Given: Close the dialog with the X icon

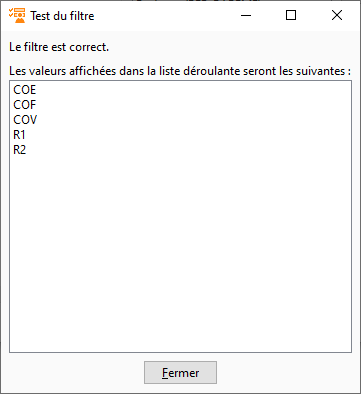Looking at the screenshot, I should [x=337, y=15].
